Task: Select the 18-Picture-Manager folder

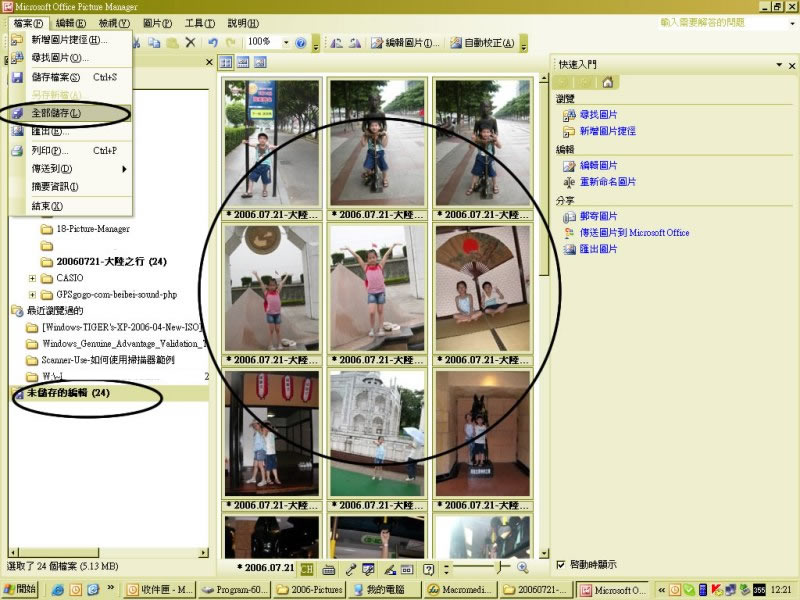Action: (93, 229)
